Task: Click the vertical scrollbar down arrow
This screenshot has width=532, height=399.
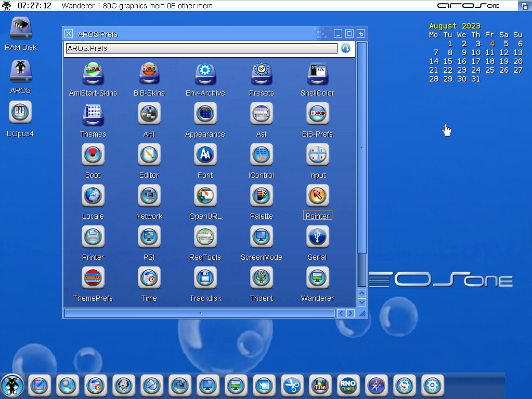Action: coord(362,302)
